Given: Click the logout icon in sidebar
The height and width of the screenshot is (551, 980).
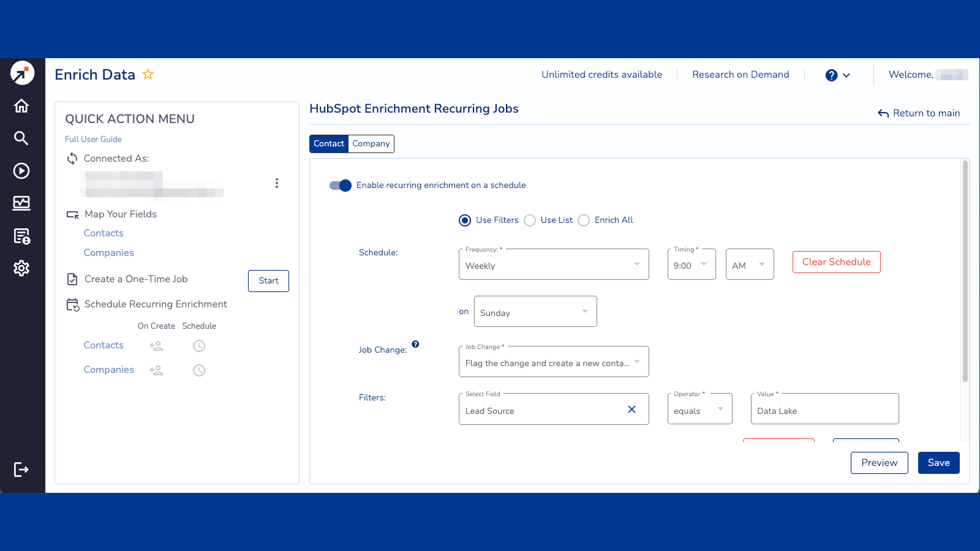Looking at the screenshot, I should pyautogui.click(x=21, y=470).
